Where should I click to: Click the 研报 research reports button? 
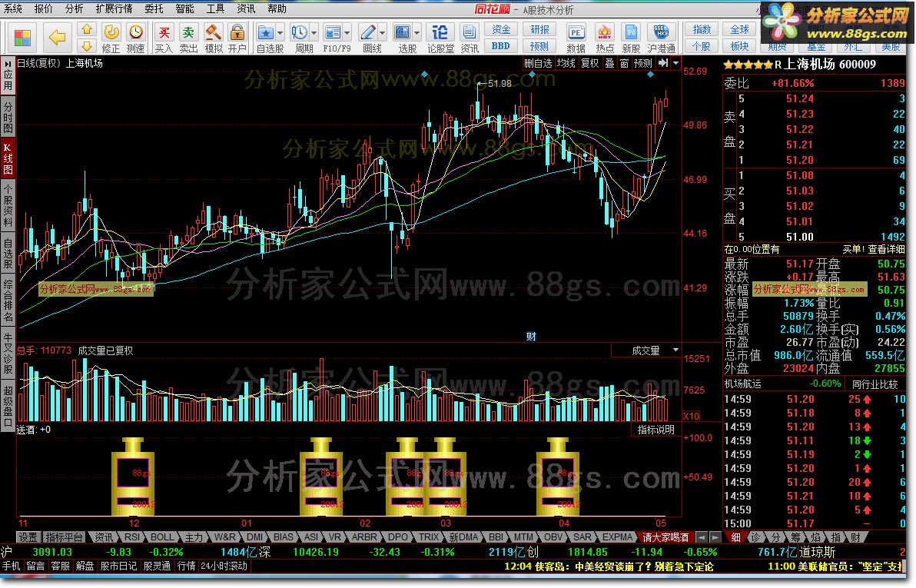(539, 30)
